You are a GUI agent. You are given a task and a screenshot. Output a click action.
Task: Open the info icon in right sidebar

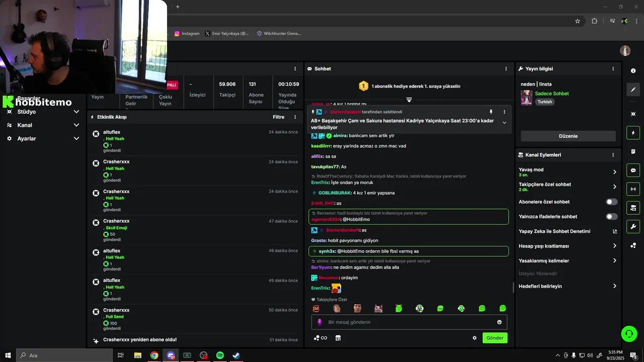[633, 71]
